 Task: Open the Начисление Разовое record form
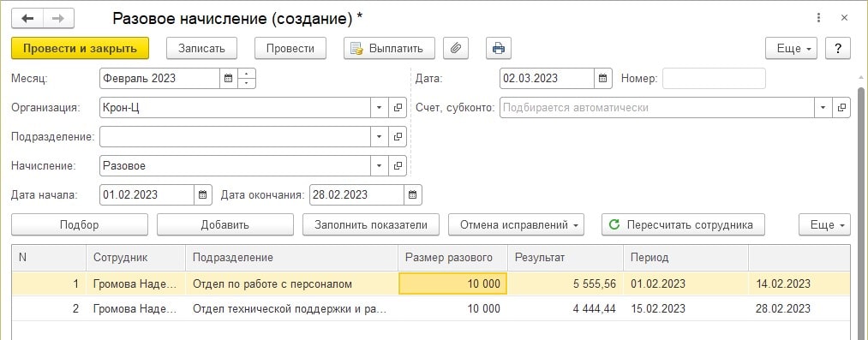(398, 165)
